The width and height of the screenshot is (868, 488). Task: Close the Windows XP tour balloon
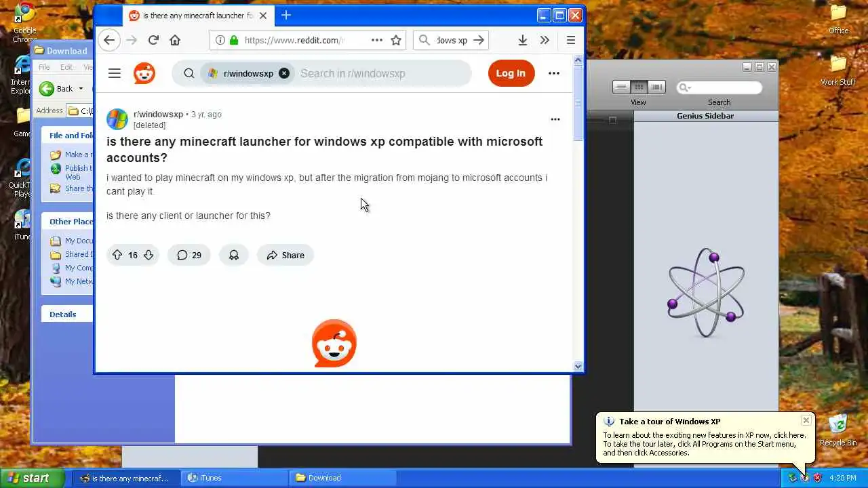pyautogui.click(x=806, y=421)
